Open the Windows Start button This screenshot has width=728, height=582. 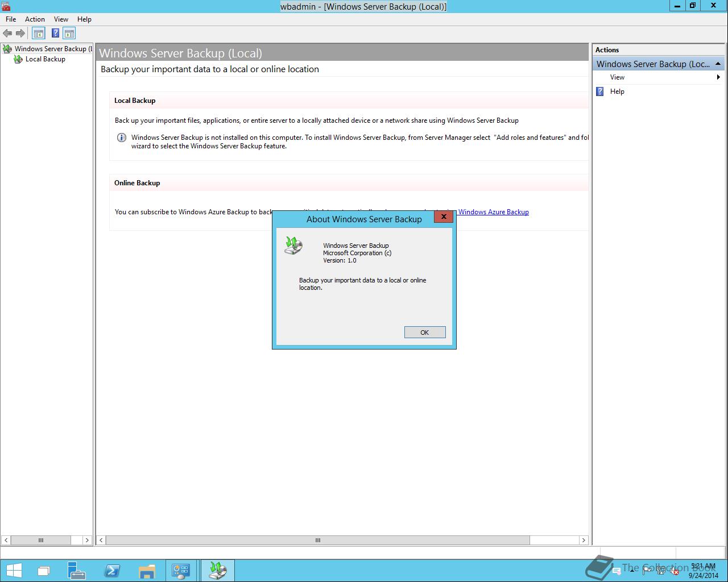click(x=14, y=571)
